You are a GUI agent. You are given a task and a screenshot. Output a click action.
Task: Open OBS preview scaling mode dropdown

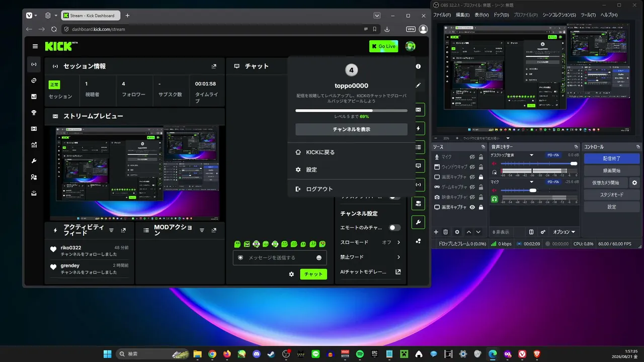[x=508, y=138]
